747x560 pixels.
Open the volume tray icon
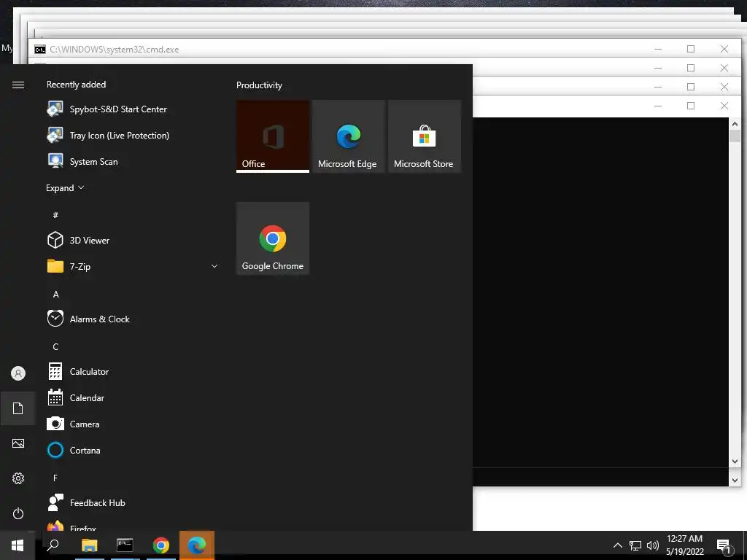[x=653, y=545]
